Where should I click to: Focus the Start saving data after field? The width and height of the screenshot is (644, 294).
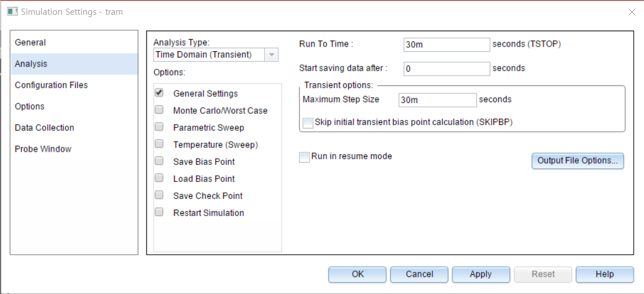447,69
